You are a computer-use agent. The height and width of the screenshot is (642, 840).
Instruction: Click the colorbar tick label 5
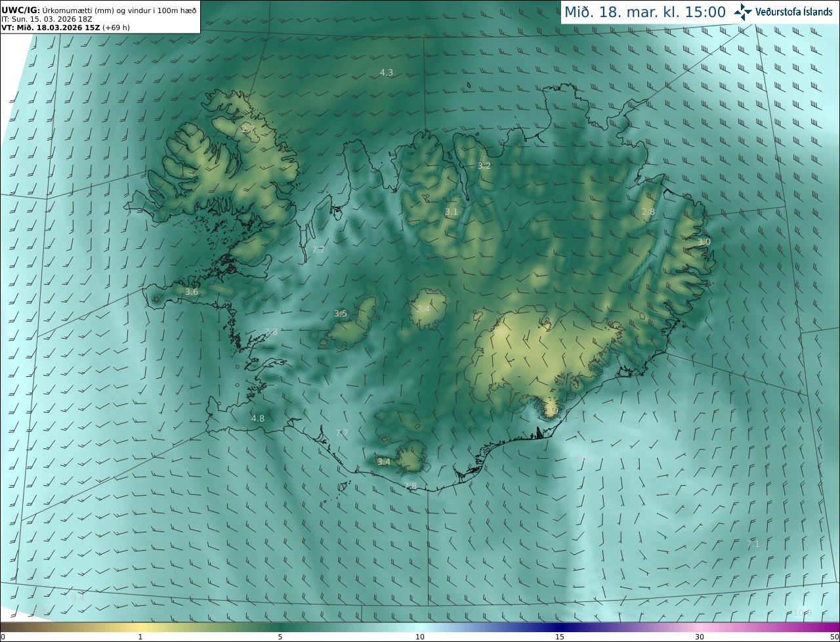coord(280,637)
